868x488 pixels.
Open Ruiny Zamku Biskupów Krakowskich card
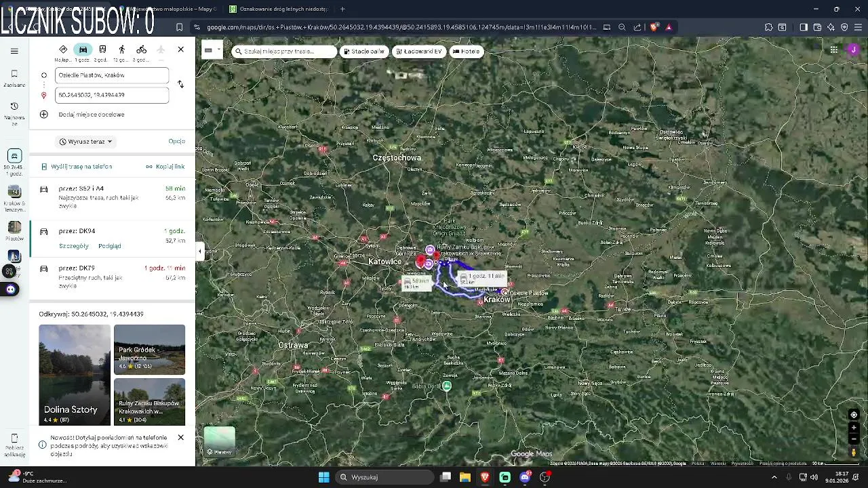(149, 402)
